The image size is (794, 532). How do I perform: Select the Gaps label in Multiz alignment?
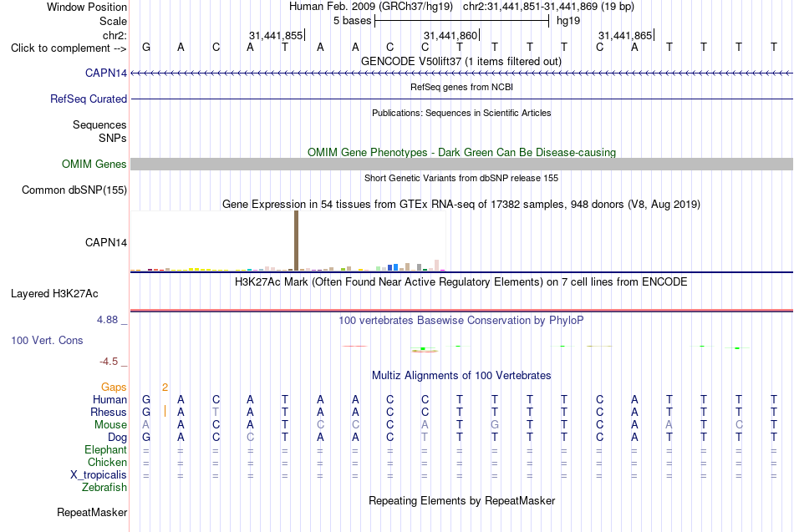114,388
